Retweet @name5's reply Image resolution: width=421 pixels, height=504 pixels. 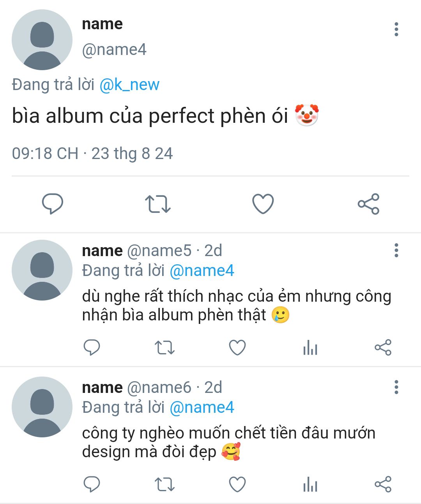coord(165,348)
